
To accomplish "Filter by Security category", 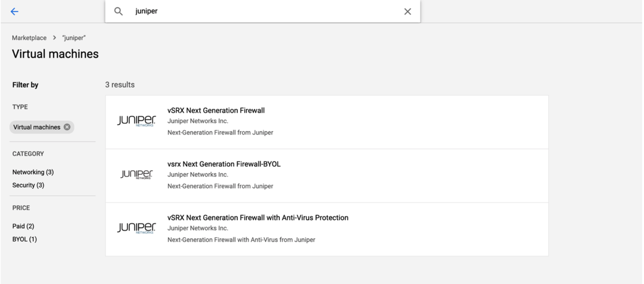I will [x=28, y=185].
